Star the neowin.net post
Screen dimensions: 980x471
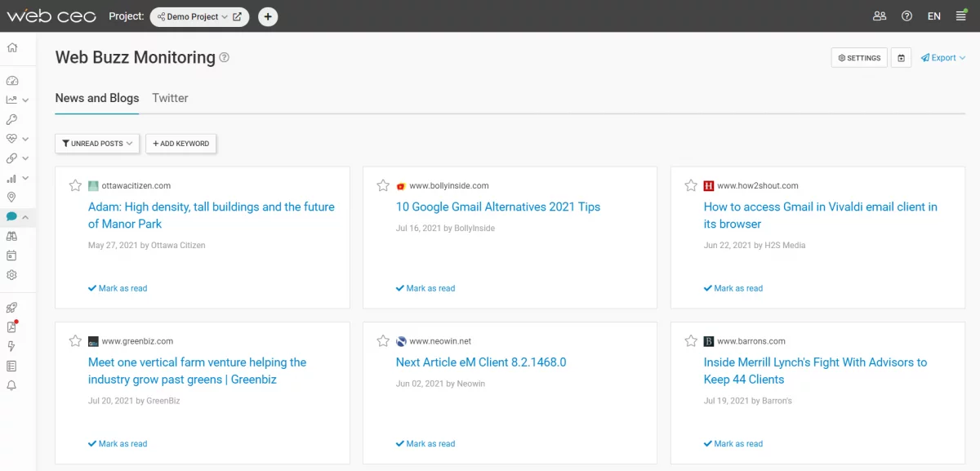[x=383, y=341]
